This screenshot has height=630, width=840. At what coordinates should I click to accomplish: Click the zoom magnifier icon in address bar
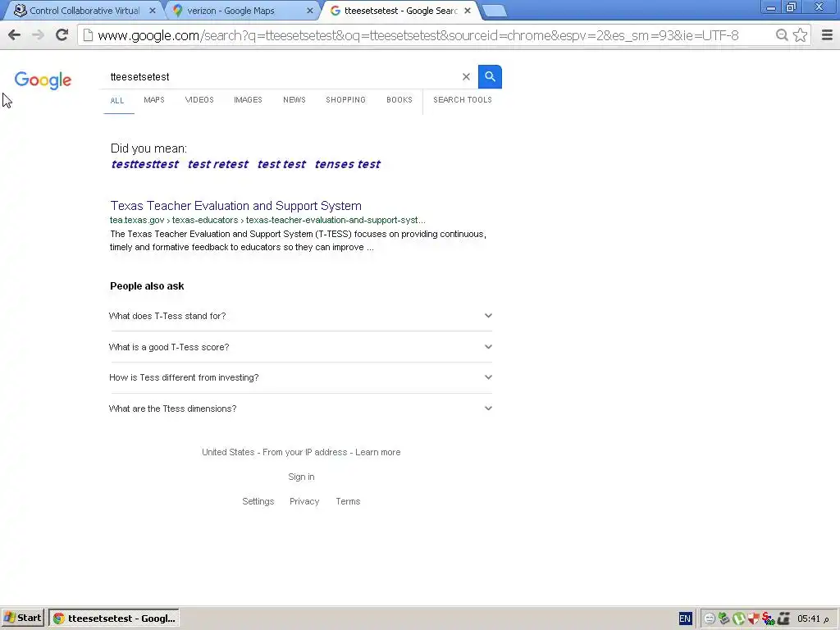782,35
